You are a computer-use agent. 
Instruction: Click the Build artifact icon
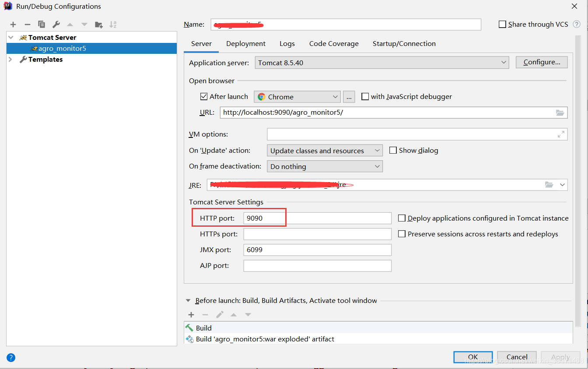(189, 339)
